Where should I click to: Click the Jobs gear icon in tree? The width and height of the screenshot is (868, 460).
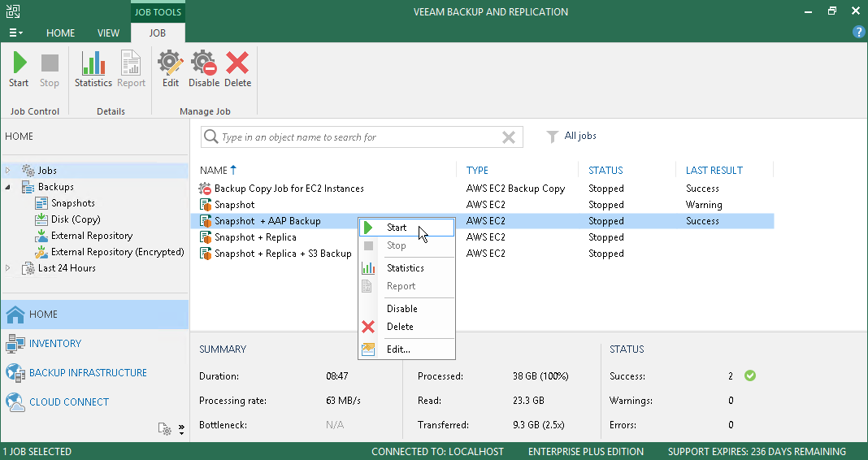coord(28,171)
